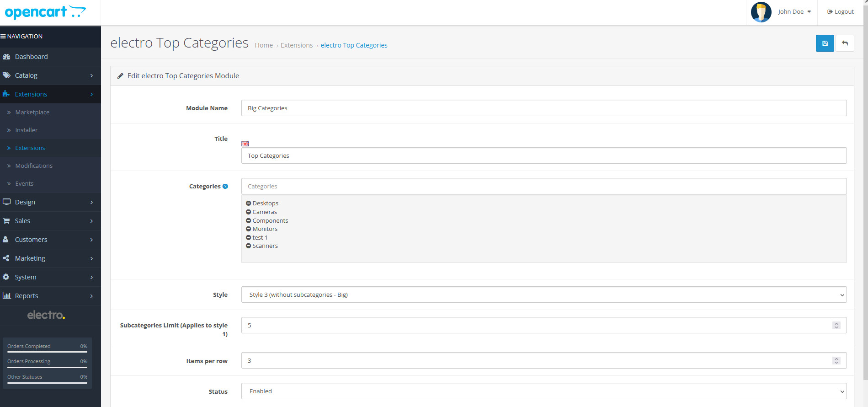Open the Status dropdown showing Enabled
The image size is (868, 407).
544,391
